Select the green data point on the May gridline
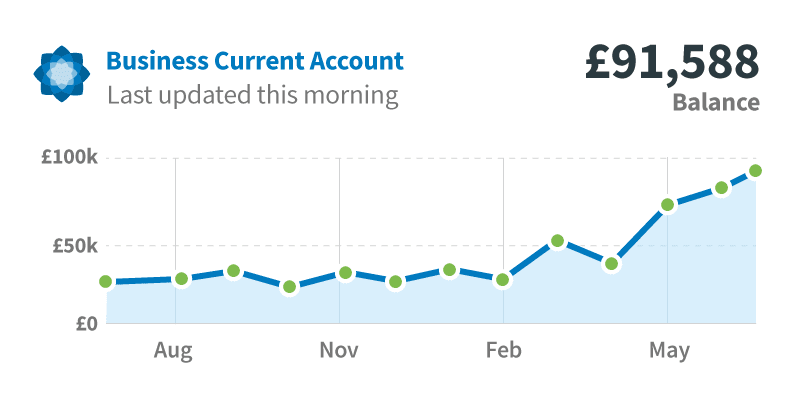Image resolution: width=800 pixels, height=400 pixels. tap(667, 205)
